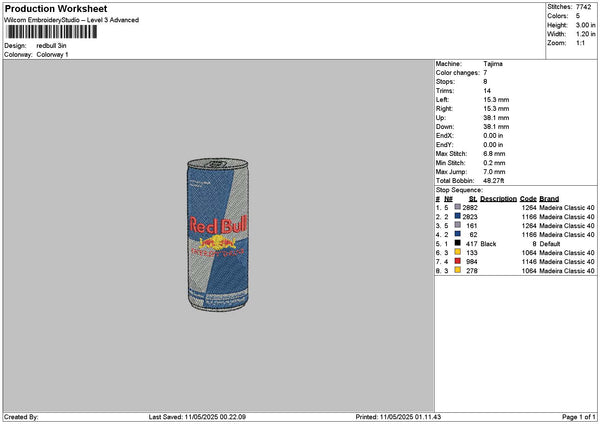Click the Color changes value 7
This screenshot has height=424, width=600.
pyautogui.click(x=485, y=73)
